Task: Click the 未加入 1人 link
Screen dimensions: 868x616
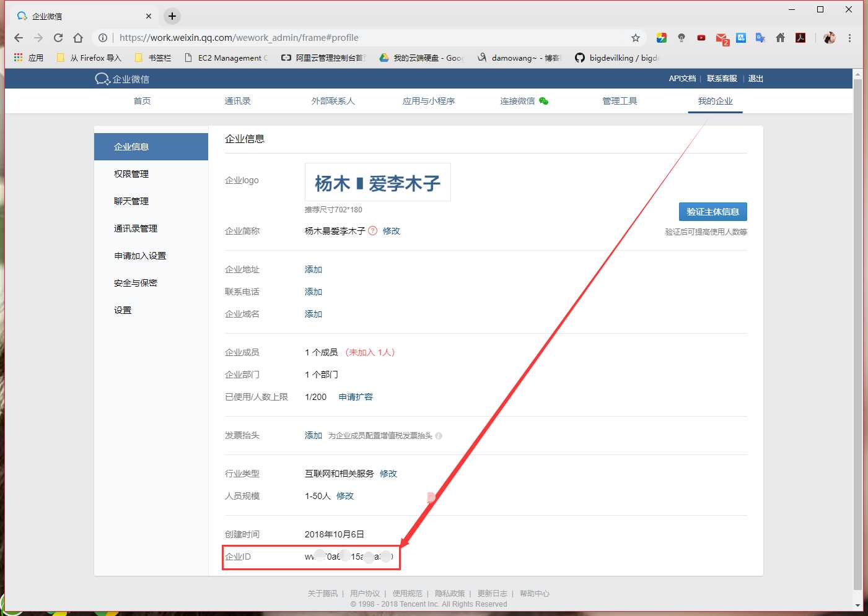Action: tap(370, 352)
